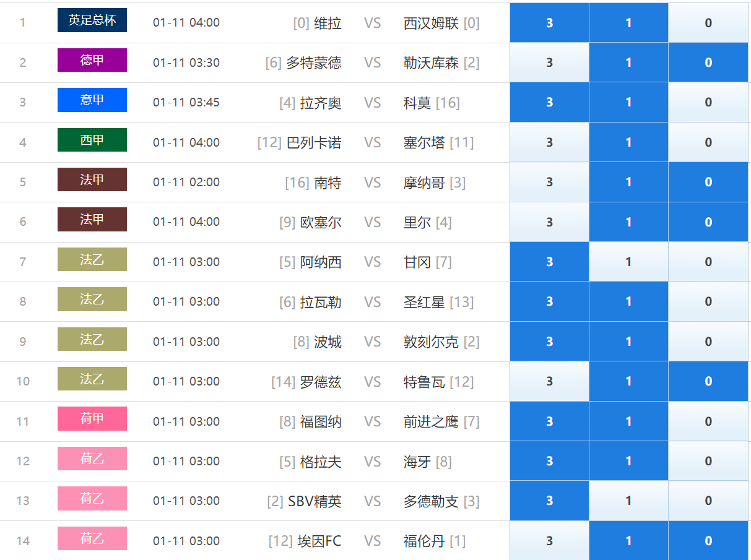Click the 德甲 league tag

click(92, 60)
